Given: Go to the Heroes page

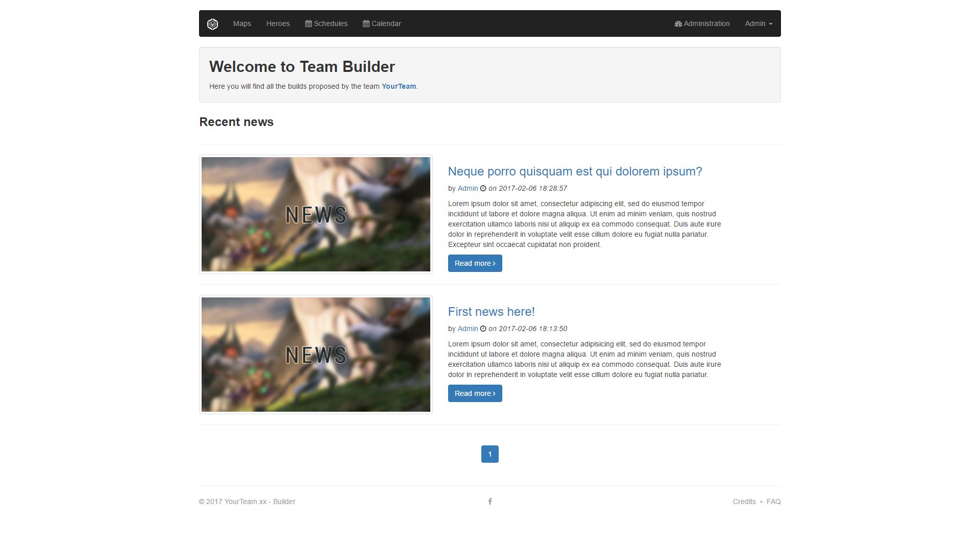Looking at the screenshot, I should point(278,24).
